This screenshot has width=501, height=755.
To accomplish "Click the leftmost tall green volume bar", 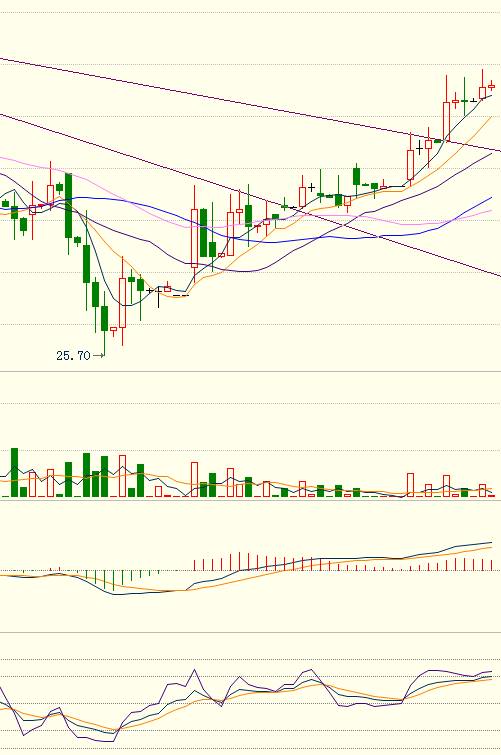I will coord(14,472).
